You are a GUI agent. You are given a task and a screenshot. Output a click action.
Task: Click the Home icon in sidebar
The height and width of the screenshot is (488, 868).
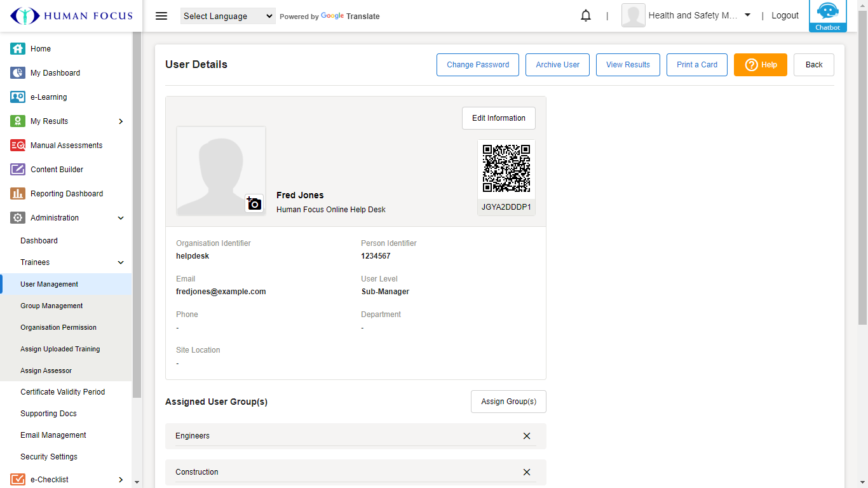tap(18, 49)
